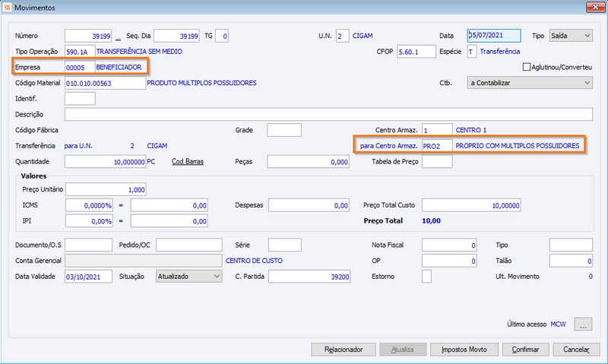608x364 pixels.
Task: Confirm the movement with Confirmar button
Action: click(x=525, y=350)
